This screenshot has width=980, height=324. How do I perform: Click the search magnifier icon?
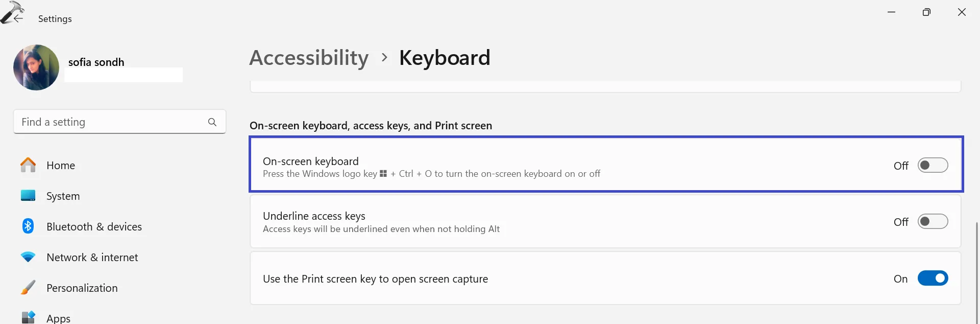click(212, 122)
